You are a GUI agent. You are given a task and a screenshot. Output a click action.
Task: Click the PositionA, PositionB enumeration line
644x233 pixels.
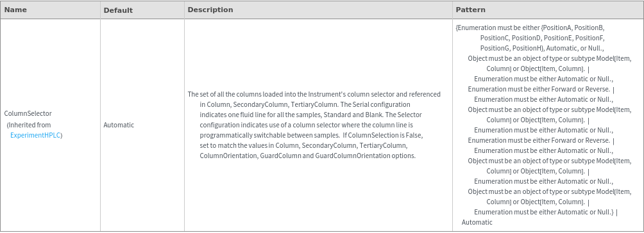[x=530, y=28]
